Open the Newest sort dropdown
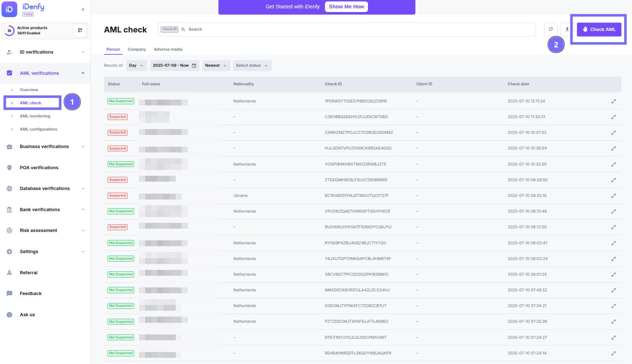Image resolution: width=632 pixels, height=364 pixels. (x=216, y=66)
